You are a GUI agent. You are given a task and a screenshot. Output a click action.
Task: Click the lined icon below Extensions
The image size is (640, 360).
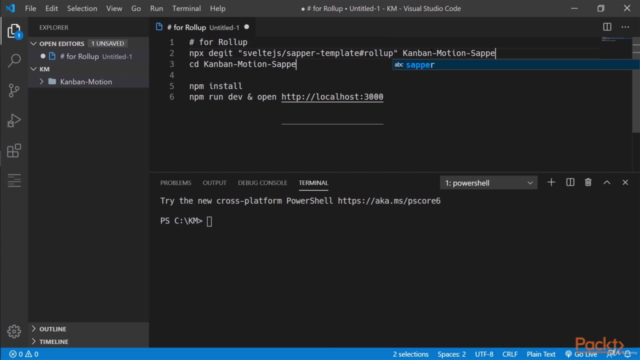click(14, 180)
